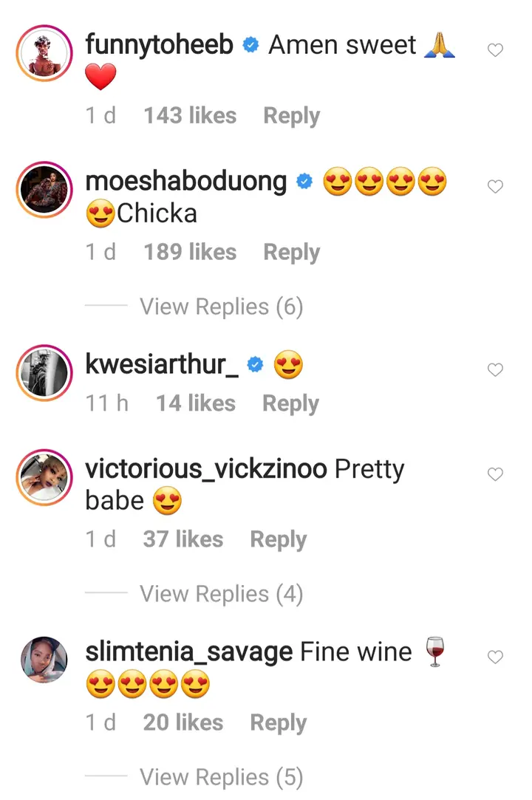Open funnytoheeb's profile picture
Viewport: 532px width, 800px height.
[44, 55]
